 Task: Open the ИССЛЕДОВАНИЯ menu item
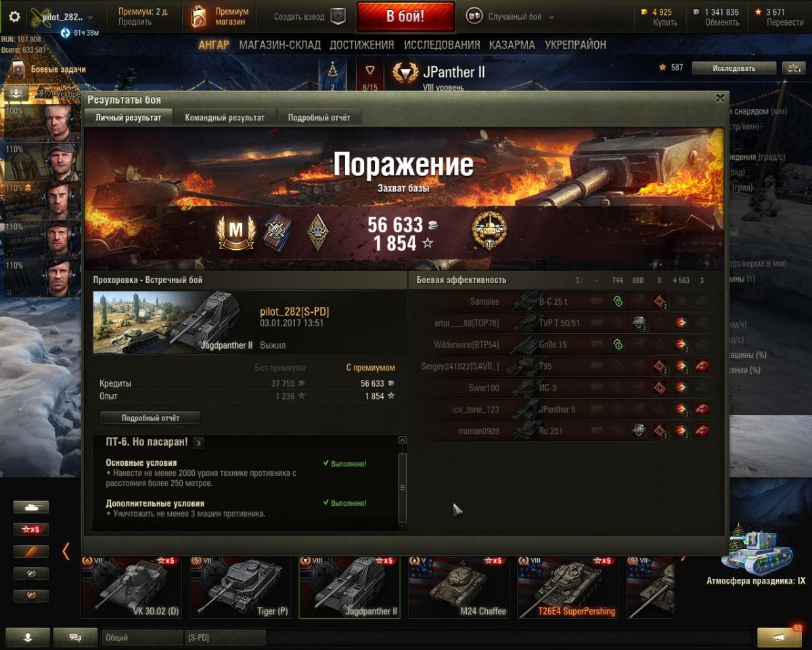coord(442,45)
